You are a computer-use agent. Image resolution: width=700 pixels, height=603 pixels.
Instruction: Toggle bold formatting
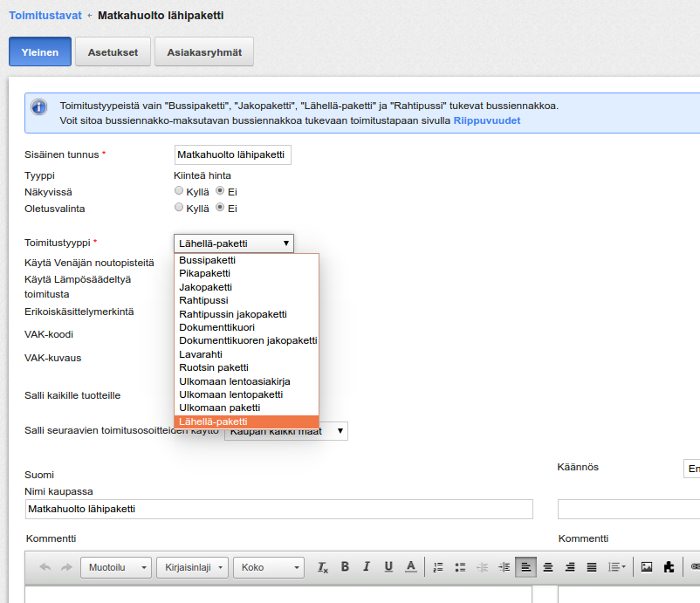[x=345, y=567]
